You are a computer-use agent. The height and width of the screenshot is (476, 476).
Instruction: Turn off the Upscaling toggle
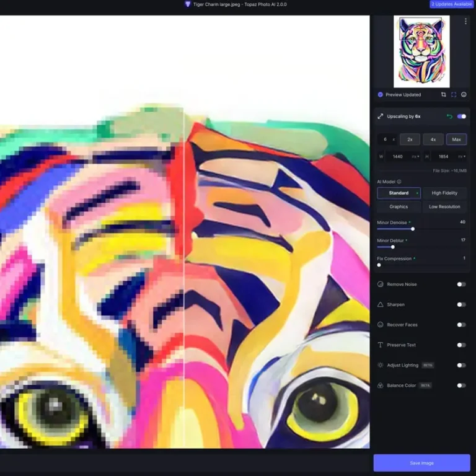462,117
